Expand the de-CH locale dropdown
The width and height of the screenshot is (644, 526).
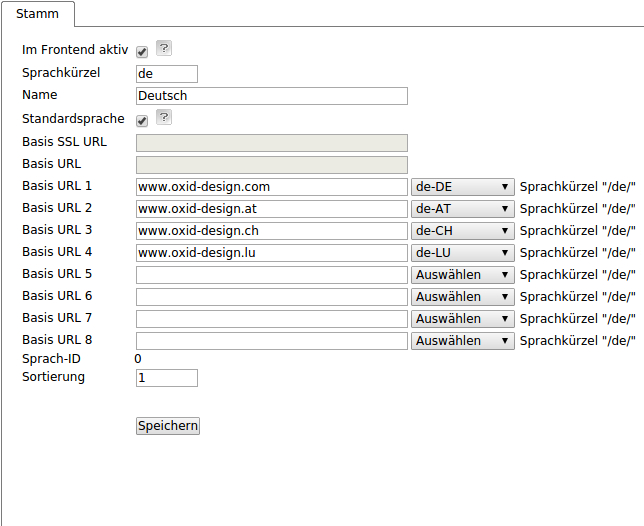point(463,231)
